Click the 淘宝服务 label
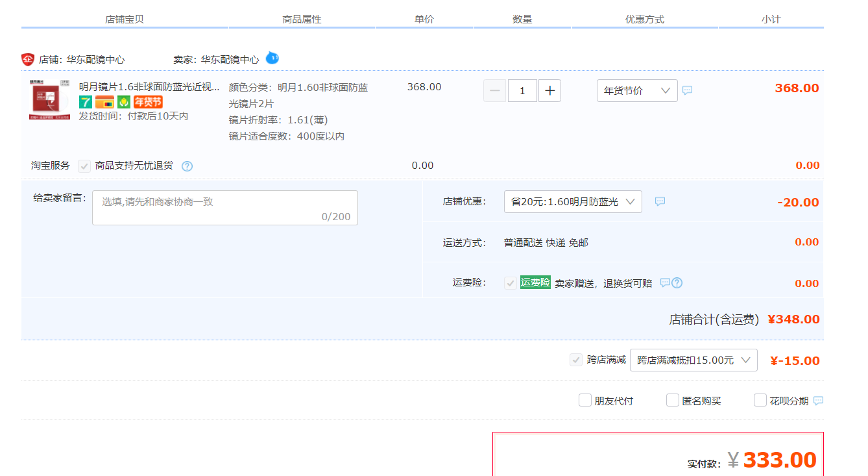 click(51, 166)
